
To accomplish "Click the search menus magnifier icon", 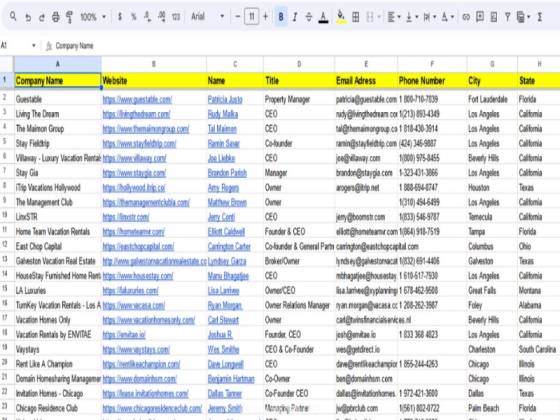I will point(13,16).
